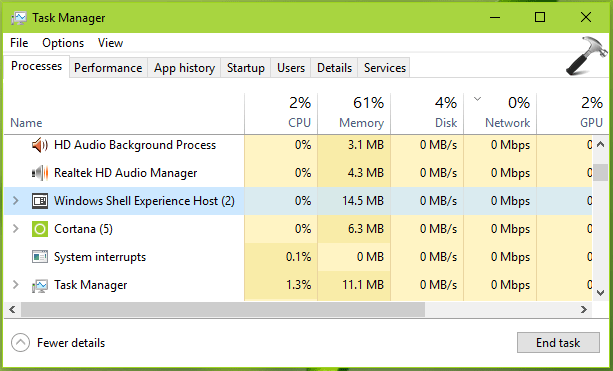This screenshot has height=371, width=613.
Task: Click the 0 MB memory cell of System interrupts
Action: click(x=354, y=257)
